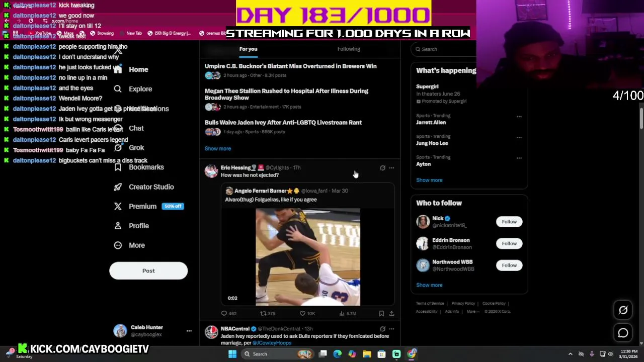The height and width of the screenshot is (362, 644).
Task: Switch to the Following tab
Action: point(349,49)
